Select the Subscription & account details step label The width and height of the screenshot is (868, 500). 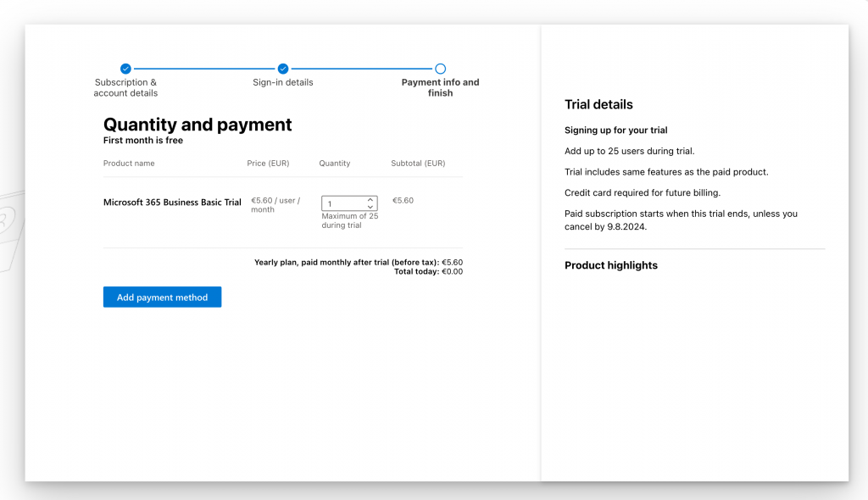[125, 88]
